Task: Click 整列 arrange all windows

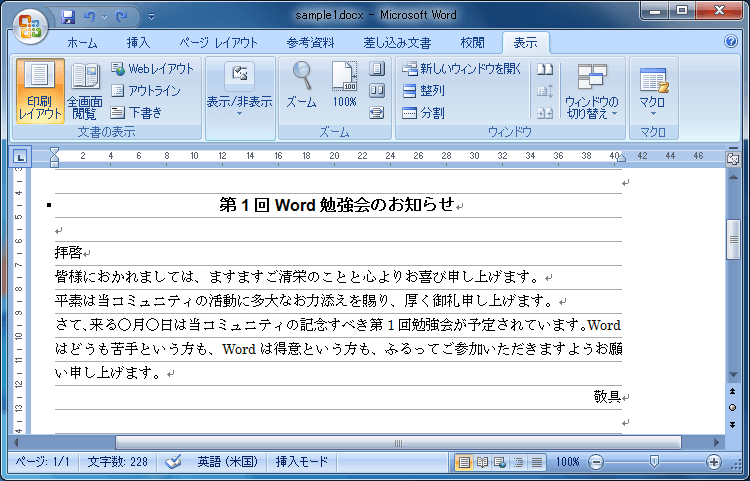Action: pyautogui.click(x=423, y=90)
